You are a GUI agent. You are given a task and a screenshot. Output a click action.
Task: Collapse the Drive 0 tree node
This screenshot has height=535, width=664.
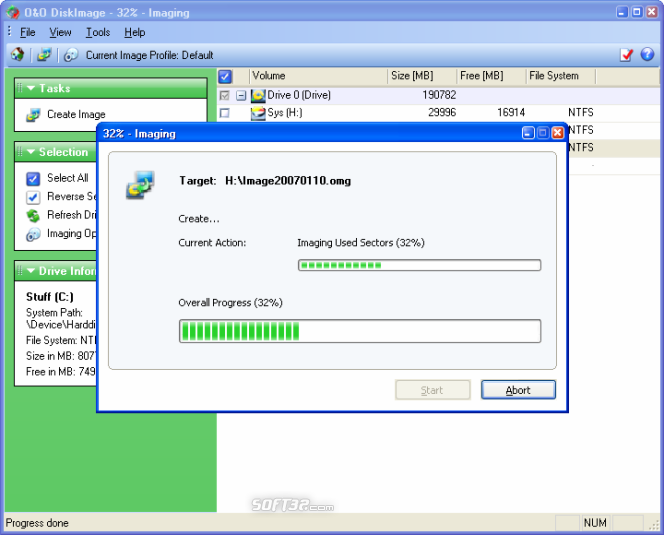point(241,95)
